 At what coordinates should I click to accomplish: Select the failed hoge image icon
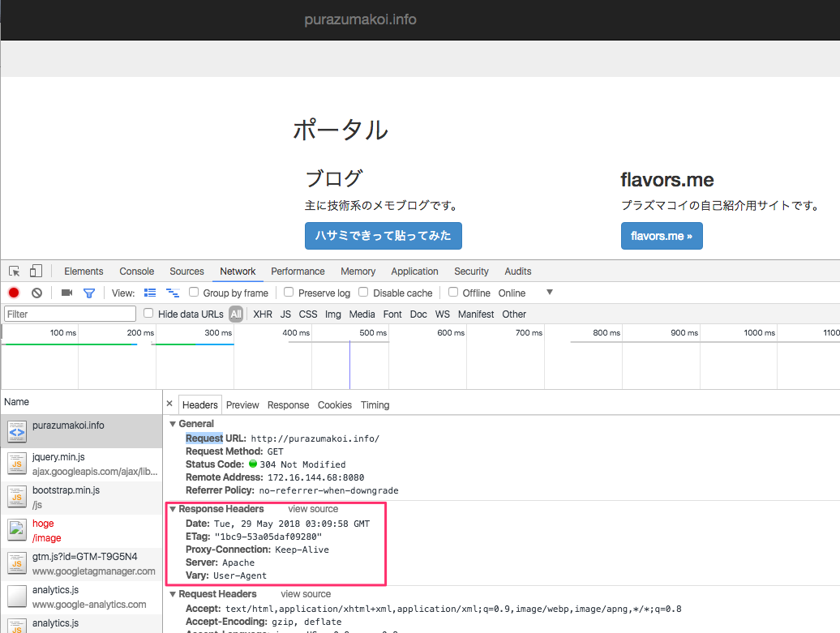tap(16, 530)
